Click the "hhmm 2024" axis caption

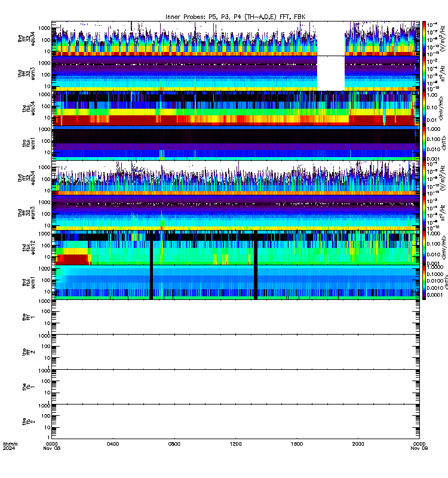(x=10, y=446)
